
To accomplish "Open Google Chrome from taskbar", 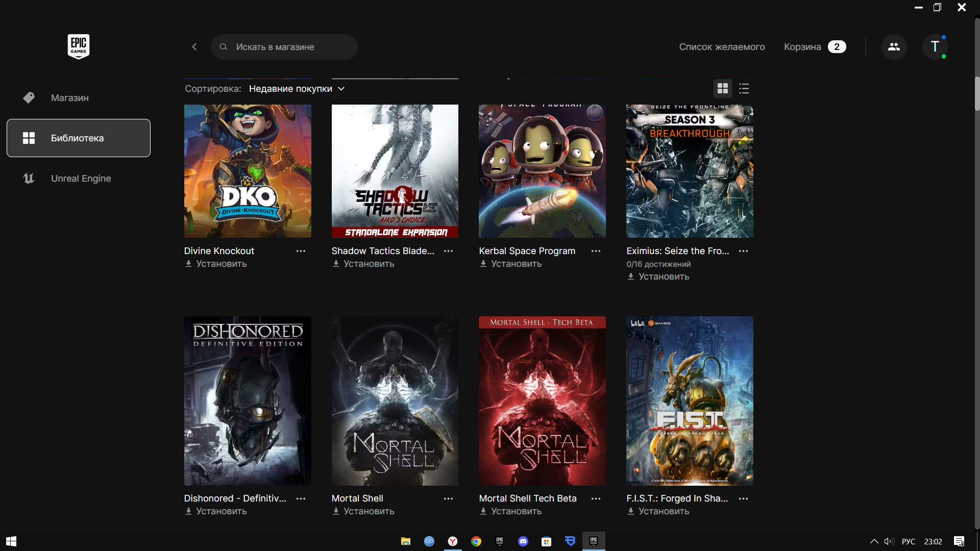I will pyautogui.click(x=476, y=541).
